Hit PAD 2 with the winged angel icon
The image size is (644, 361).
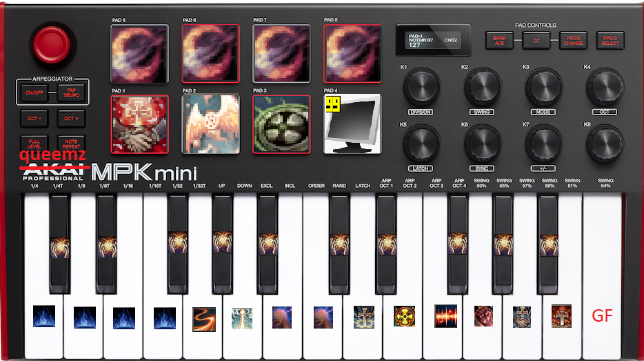click(210, 124)
